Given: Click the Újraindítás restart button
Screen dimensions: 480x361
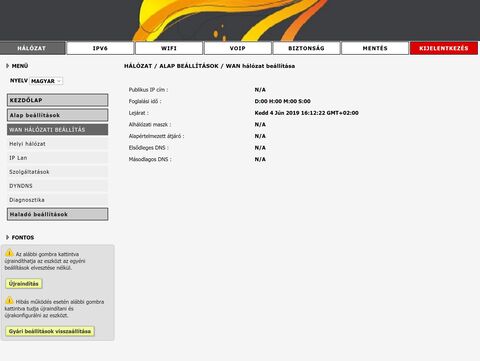Looking at the screenshot, I should click(24, 284).
